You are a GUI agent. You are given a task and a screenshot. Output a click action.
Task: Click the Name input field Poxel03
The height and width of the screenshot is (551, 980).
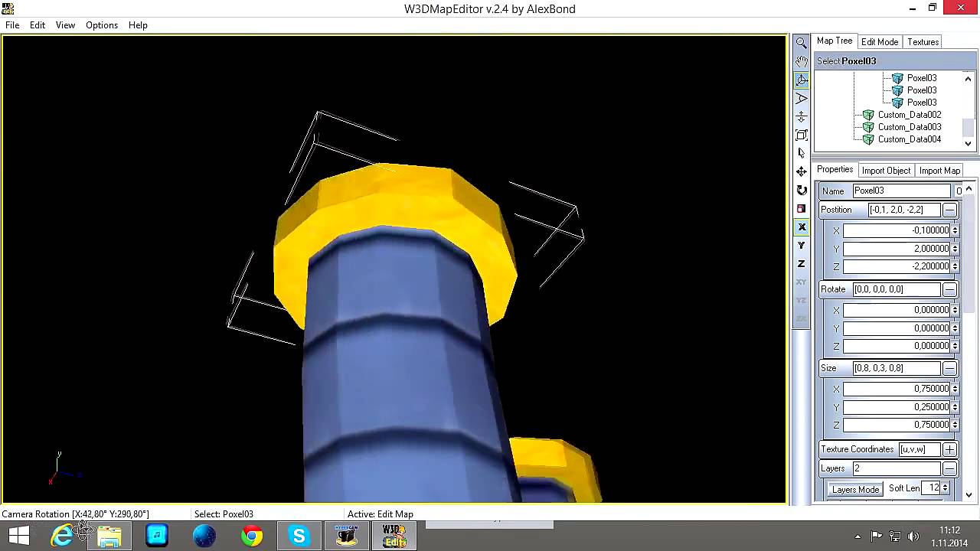tap(902, 191)
